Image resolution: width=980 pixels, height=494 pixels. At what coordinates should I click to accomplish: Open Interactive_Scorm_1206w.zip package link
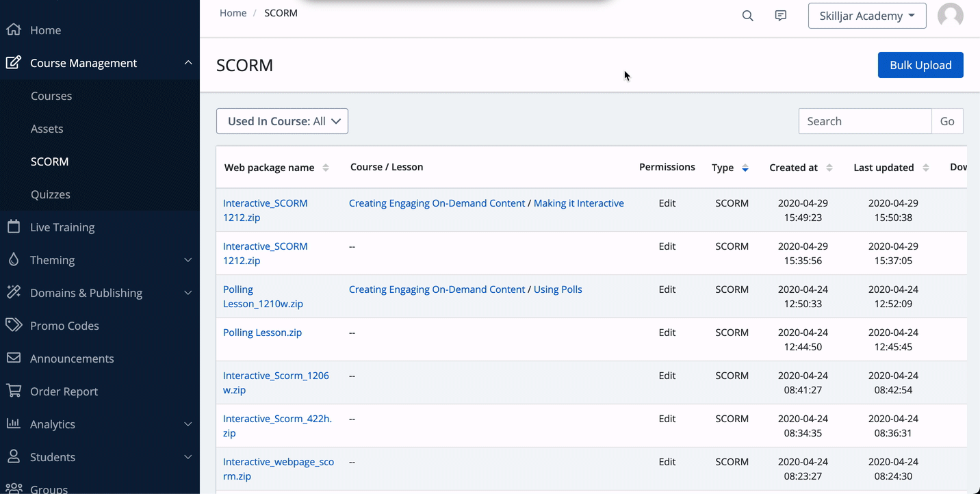(x=276, y=382)
